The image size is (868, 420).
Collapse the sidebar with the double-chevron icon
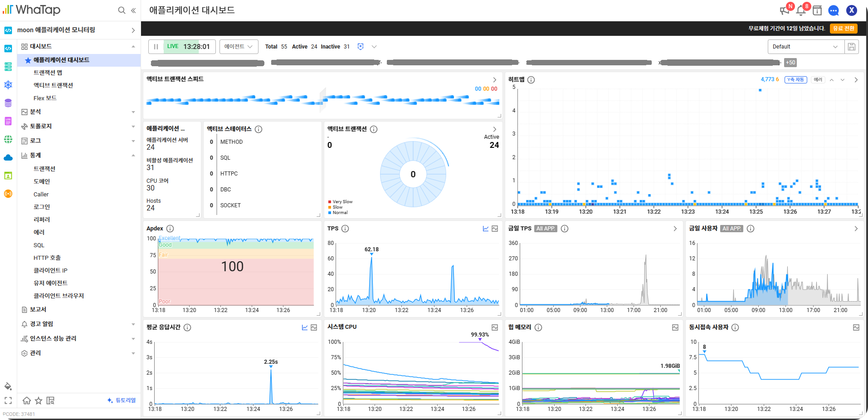(x=133, y=10)
